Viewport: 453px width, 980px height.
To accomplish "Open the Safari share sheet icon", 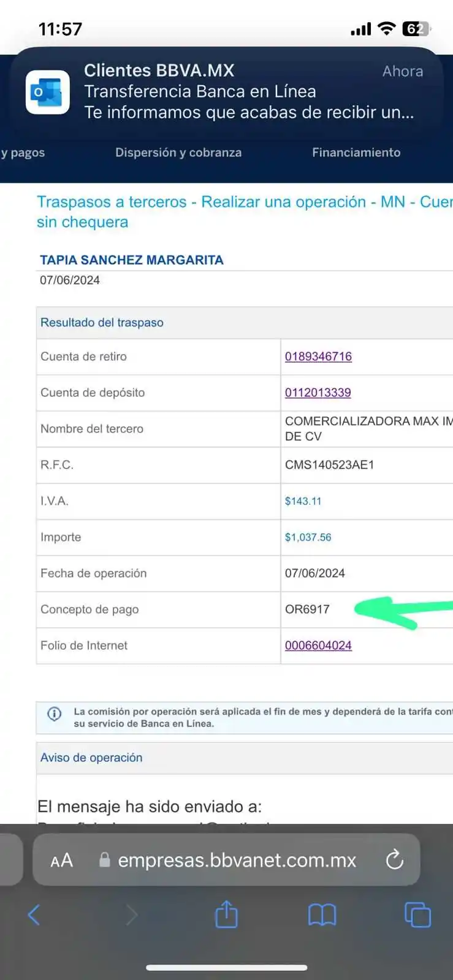I will (226, 914).
